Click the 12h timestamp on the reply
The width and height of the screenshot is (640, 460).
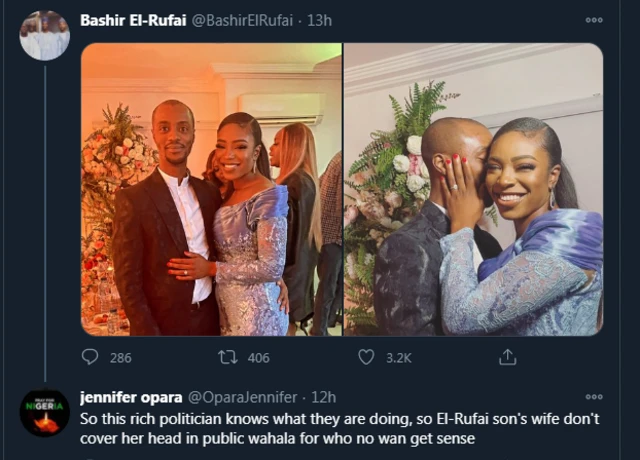click(324, 397)
